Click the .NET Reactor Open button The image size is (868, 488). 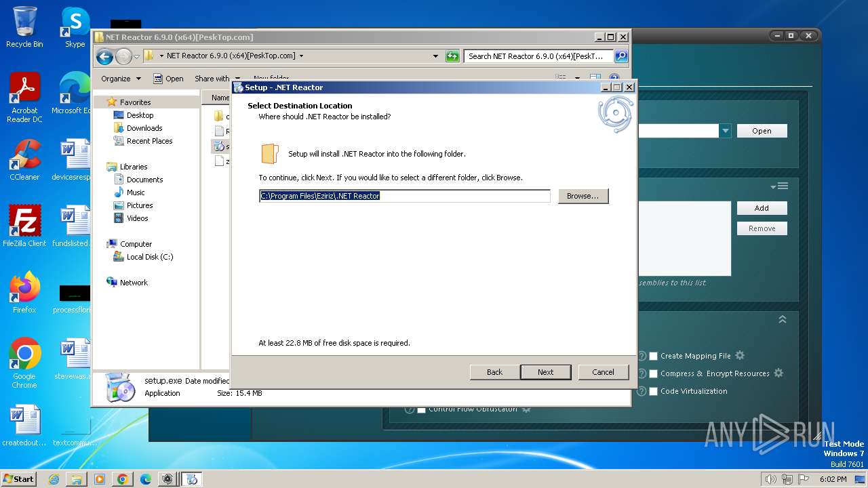[762, 131]
